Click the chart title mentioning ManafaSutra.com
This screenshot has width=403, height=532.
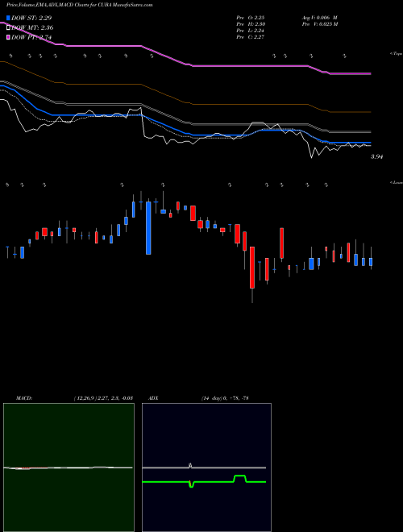[x=79, y=5]
